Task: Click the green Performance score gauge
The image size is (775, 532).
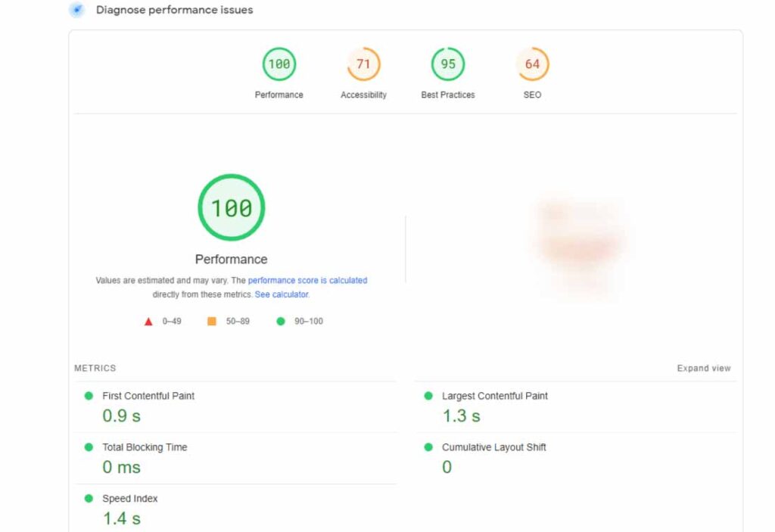Action: 279,64
